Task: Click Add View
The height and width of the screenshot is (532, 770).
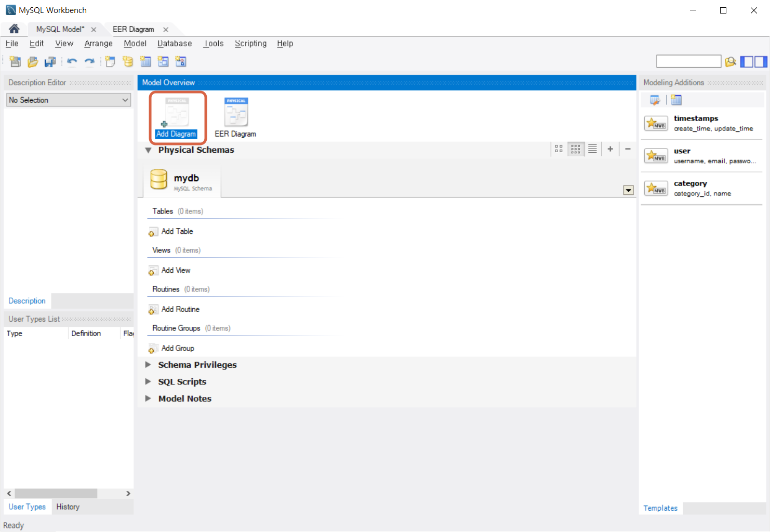Action: [170, 271]
